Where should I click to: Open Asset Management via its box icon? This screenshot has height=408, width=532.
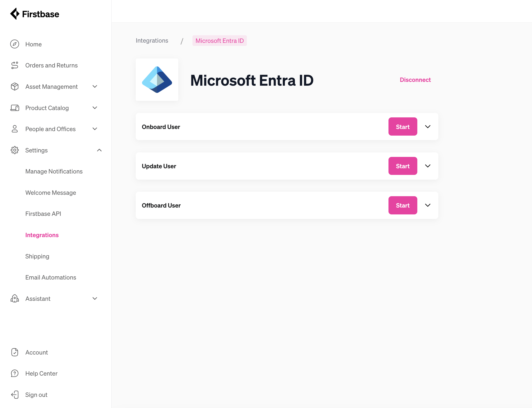click(x=15, y=86)
